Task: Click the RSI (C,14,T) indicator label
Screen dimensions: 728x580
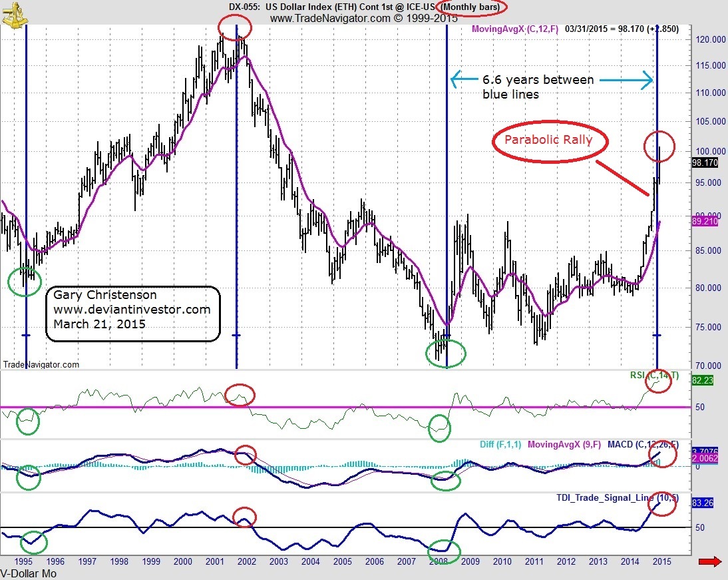Action: pyautogui.click(x=655, y=375)
